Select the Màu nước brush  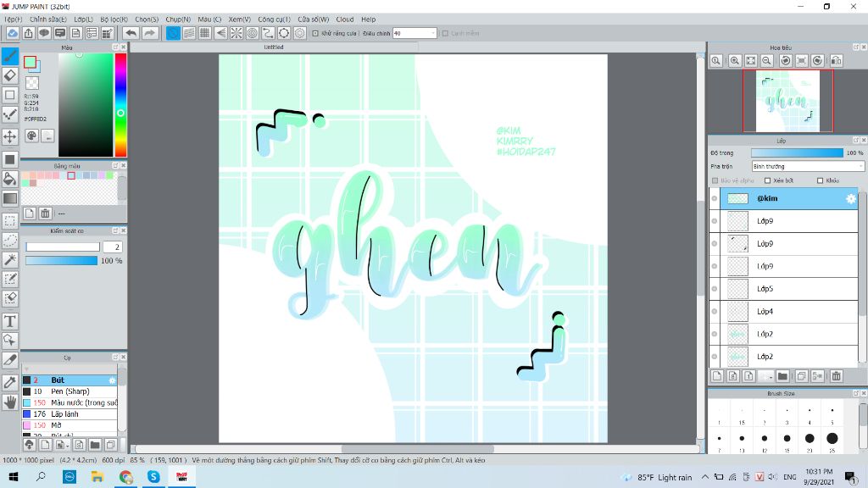(70, 402)
